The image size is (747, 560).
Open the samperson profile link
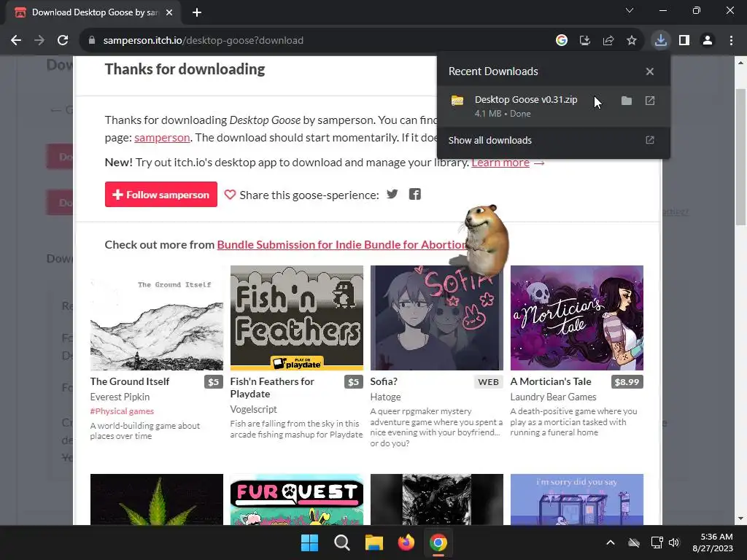pos(162,138)
